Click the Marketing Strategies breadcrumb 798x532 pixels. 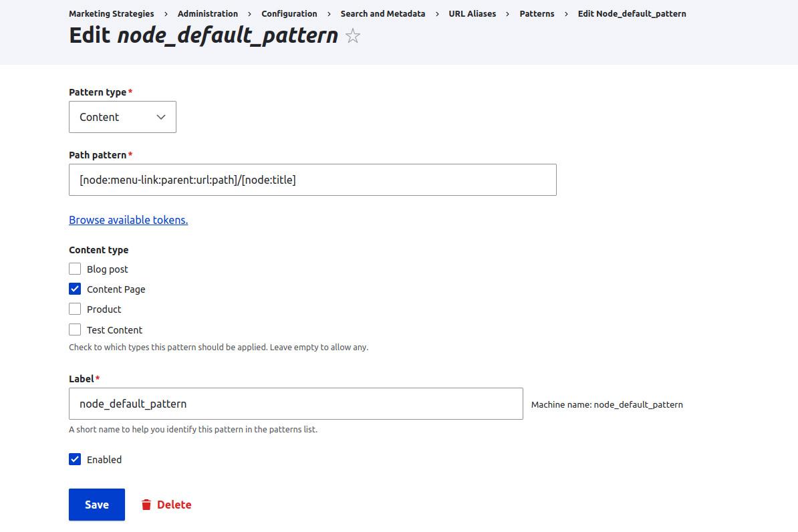[x=112, y=13]
